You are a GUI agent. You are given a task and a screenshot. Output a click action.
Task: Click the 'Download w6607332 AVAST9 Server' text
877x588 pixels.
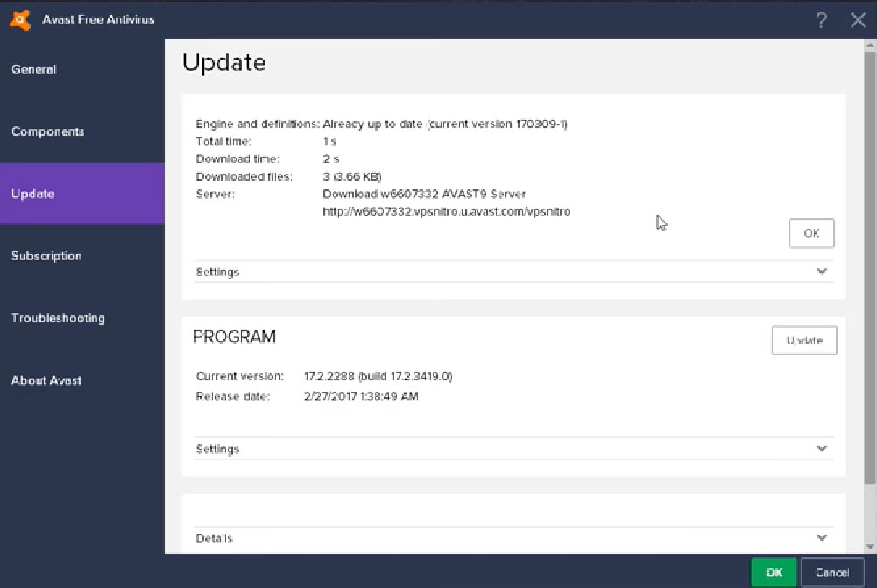(424, 195)
